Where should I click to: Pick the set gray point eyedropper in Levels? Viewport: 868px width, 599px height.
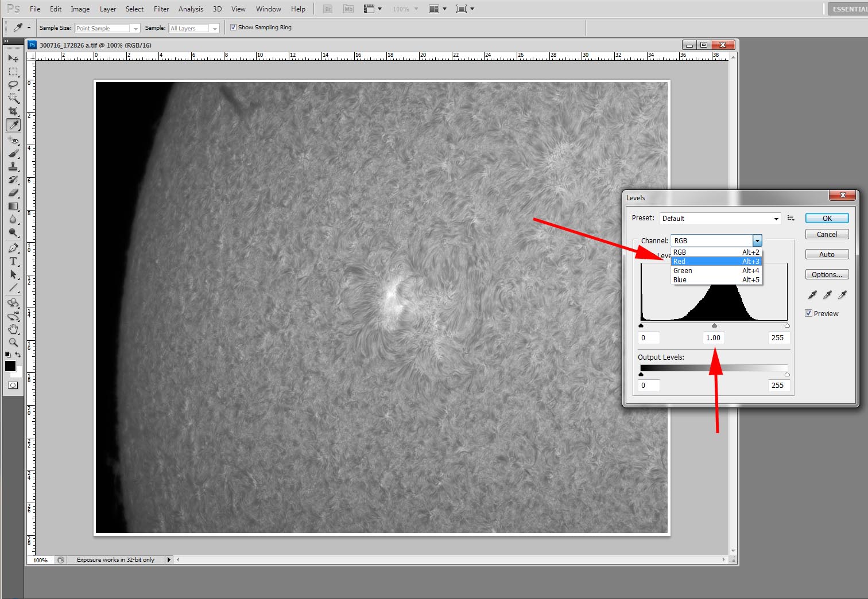827,295
